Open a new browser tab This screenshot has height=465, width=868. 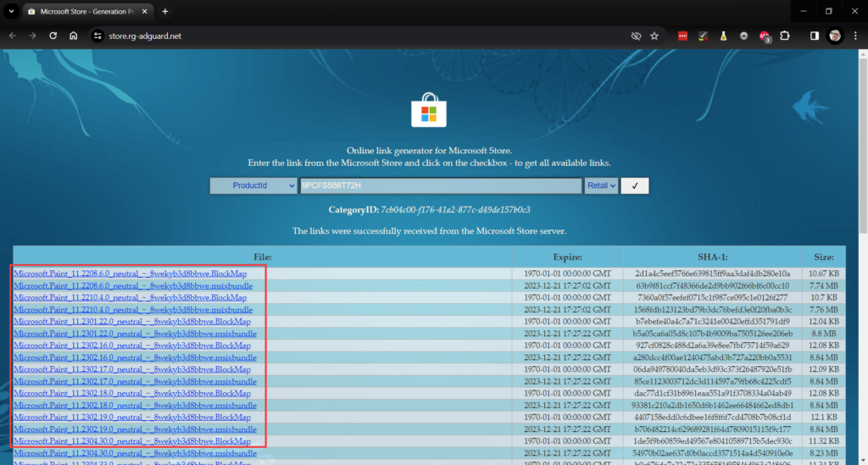(165, 11)
